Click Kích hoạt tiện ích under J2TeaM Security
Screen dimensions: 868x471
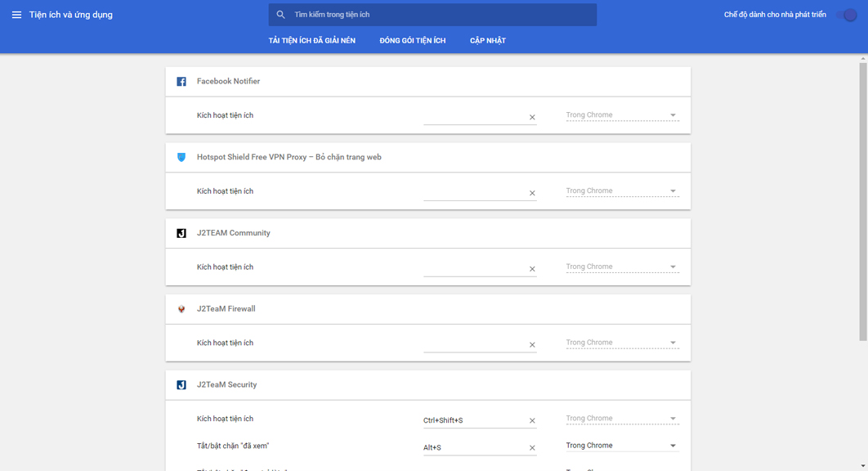[x=225, y=419]
